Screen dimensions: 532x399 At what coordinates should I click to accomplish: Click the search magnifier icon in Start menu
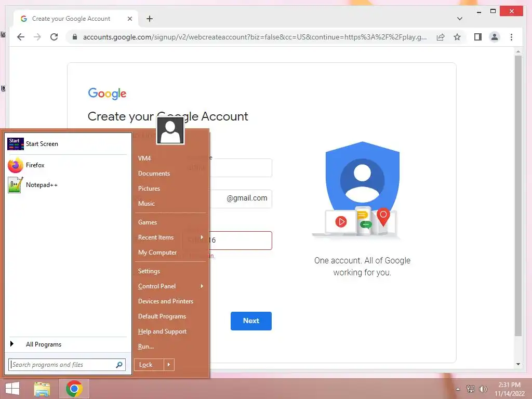(119, 365)
